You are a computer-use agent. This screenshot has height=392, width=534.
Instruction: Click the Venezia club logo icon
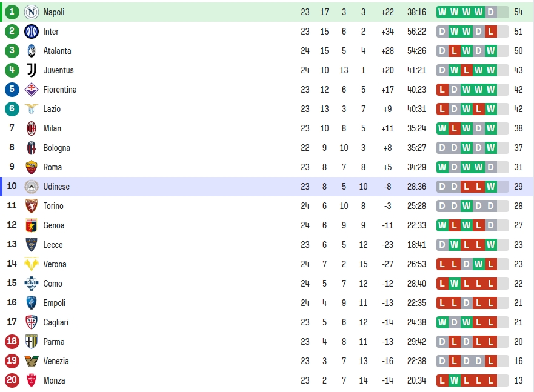pyautogui.click(x=32, y=361)
